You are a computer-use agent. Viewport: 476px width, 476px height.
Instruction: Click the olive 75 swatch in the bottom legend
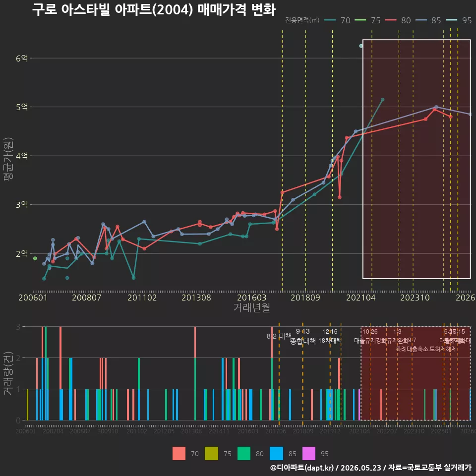[x=211, y=454]
